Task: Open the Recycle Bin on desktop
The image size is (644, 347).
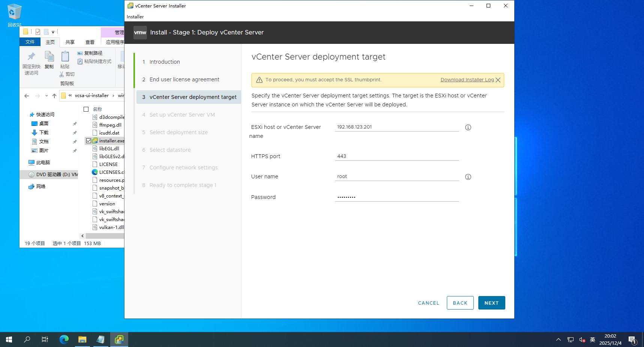Action: [14, 12]
